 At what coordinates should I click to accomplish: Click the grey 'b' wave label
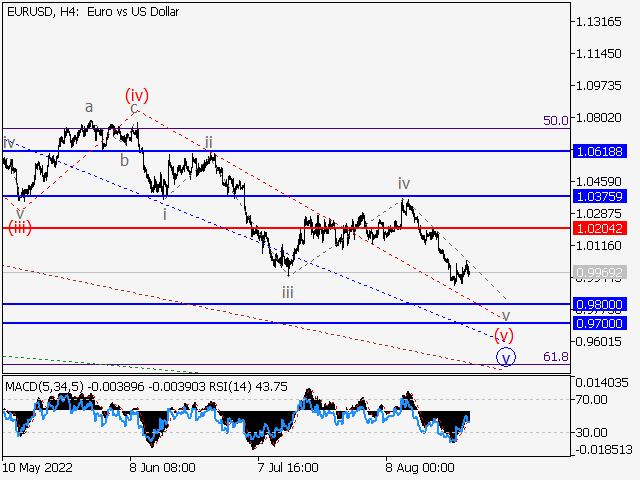click(x=124, y=160)
